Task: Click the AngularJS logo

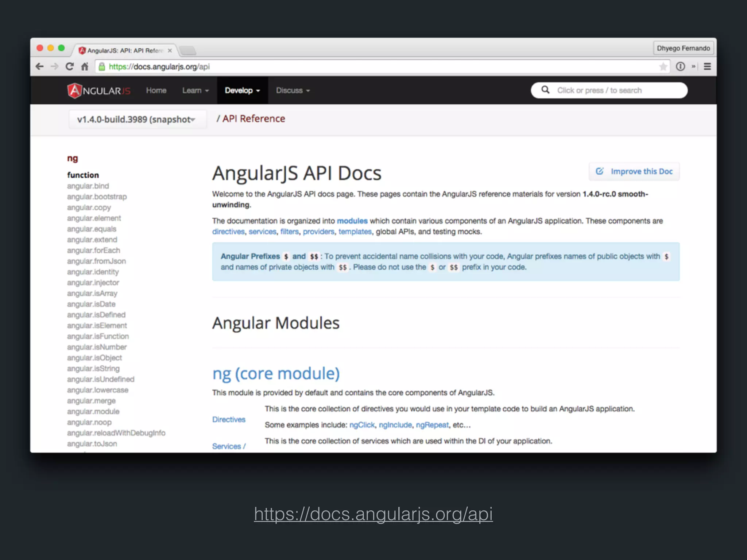Action: click(98, 91)
